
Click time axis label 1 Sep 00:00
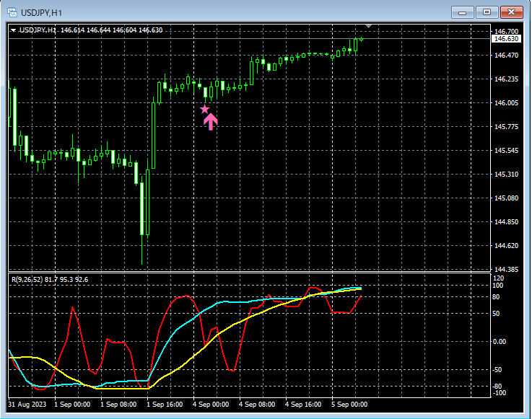pos(72,405)
